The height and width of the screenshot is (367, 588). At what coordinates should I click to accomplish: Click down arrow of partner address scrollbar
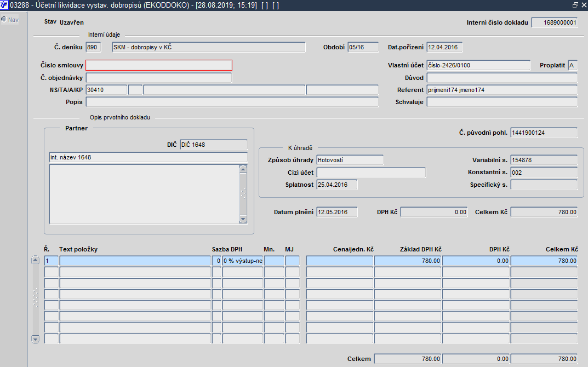(x=243, y=219)
